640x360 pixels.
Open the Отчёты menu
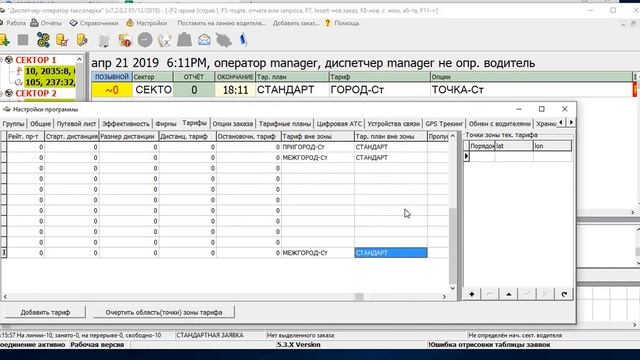46,23
